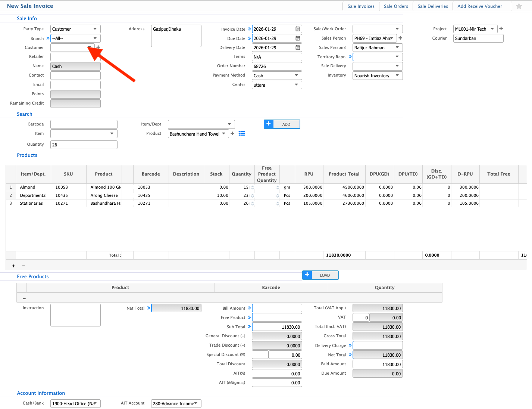Click the plus icon beside Product dropdown
The height and width of the screenshot is (409, 532).
click(232, 134)
